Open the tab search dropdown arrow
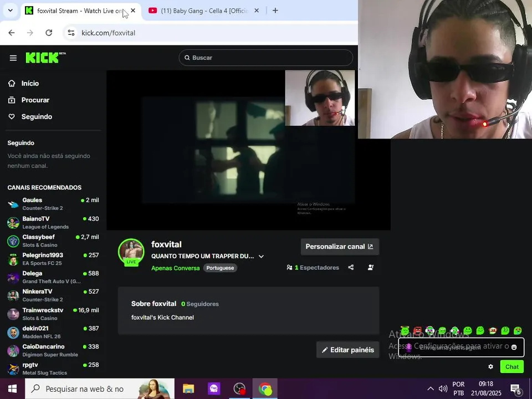Screen dimensions: 532x399 10,11
